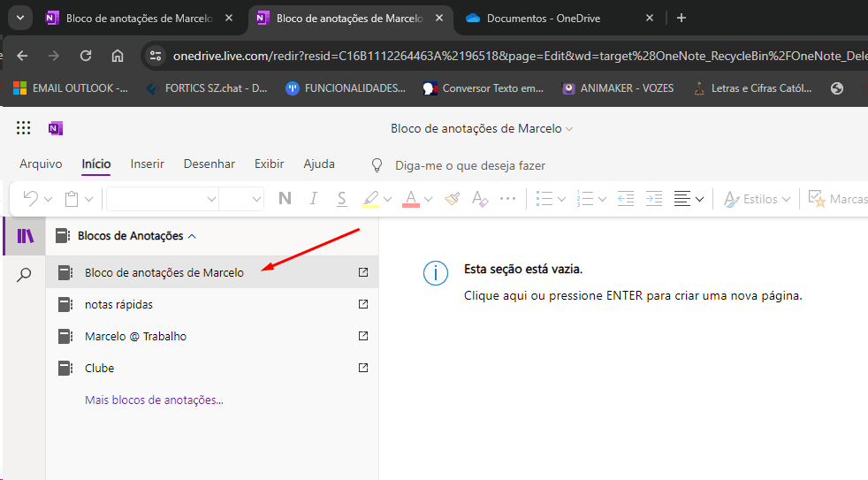This screenshot has height=480, width=868.
Task: Click the Diga-me o que deseja fazer box
Action: coord(470,165)
